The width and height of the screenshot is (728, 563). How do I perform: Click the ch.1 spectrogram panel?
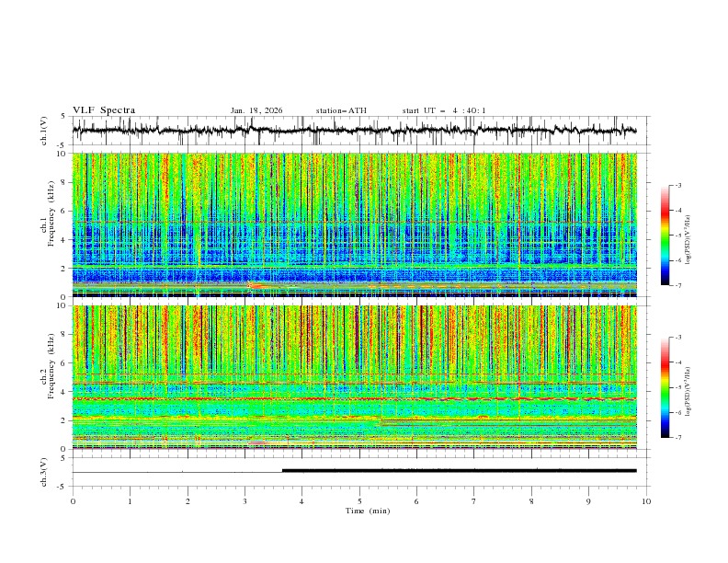pyautogui.click(x=355, y=224)
